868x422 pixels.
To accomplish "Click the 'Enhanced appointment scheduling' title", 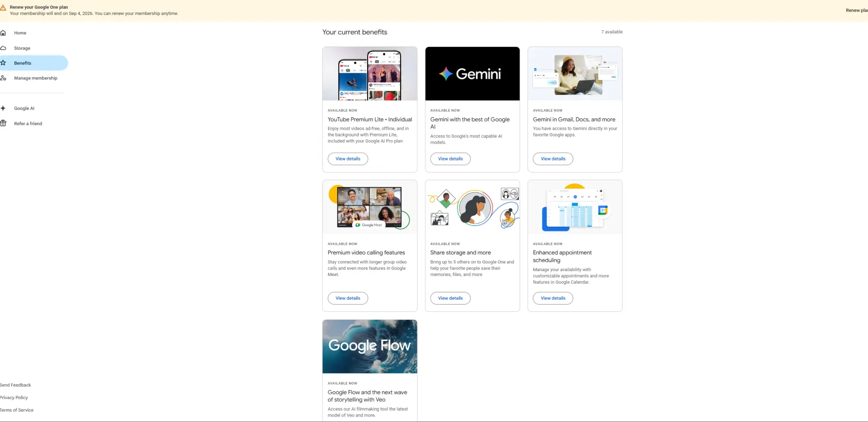I will 562,257.
